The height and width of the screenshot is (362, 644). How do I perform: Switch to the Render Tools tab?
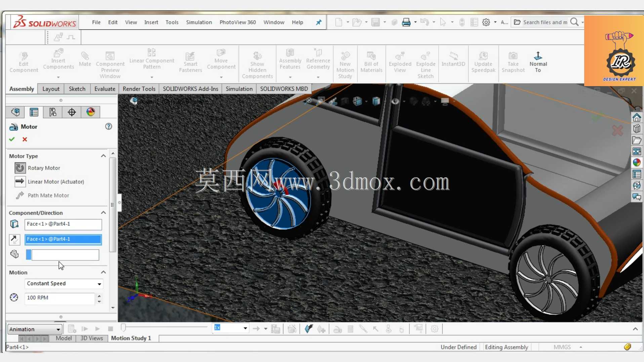pyautogui.click(x=139, y=89)
